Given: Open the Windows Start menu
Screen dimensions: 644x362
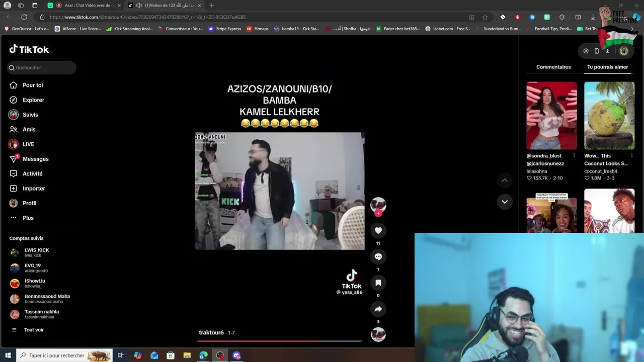Looking at the screenshot, I should coord(8,355).
